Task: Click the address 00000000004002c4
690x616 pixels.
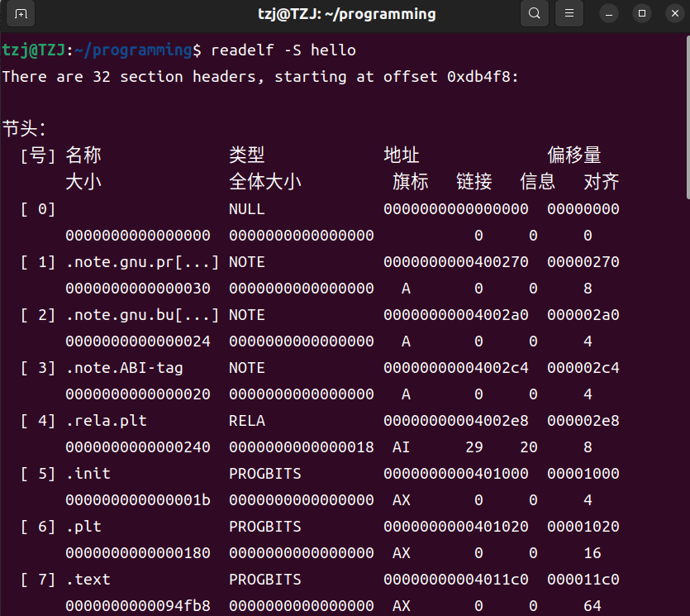Action: 456,368
